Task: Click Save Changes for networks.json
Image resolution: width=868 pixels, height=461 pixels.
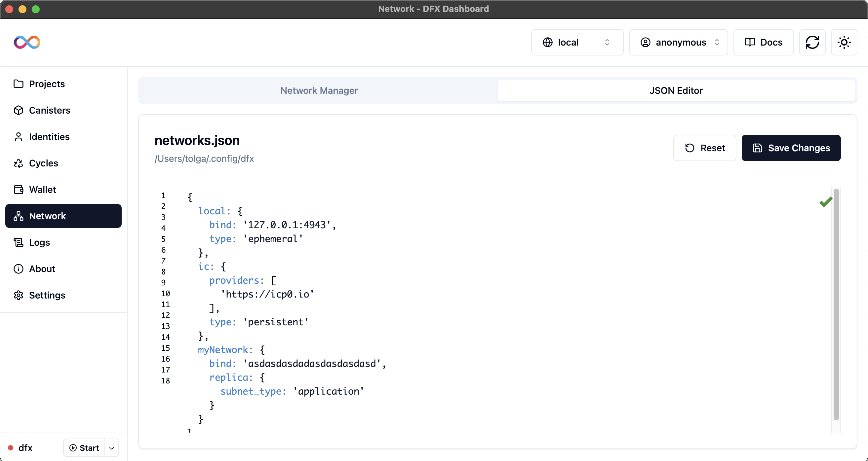Action: [x=791, y=148]
